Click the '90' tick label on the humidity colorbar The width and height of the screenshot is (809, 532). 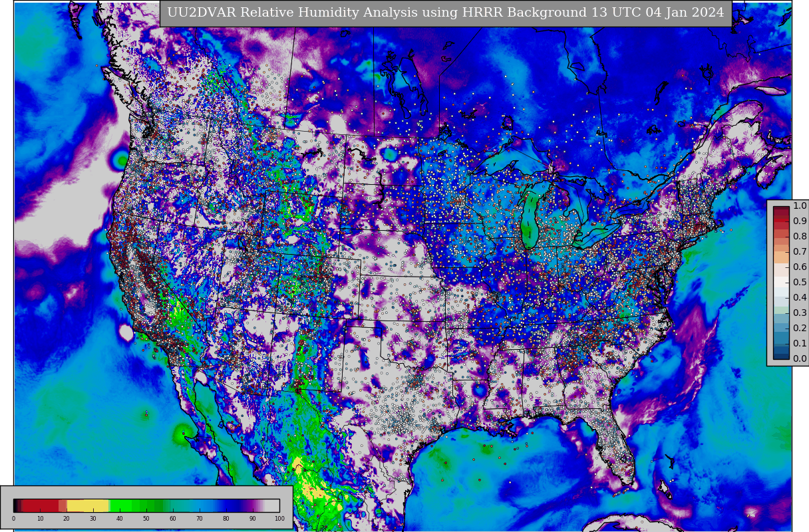tap(253, 518)
